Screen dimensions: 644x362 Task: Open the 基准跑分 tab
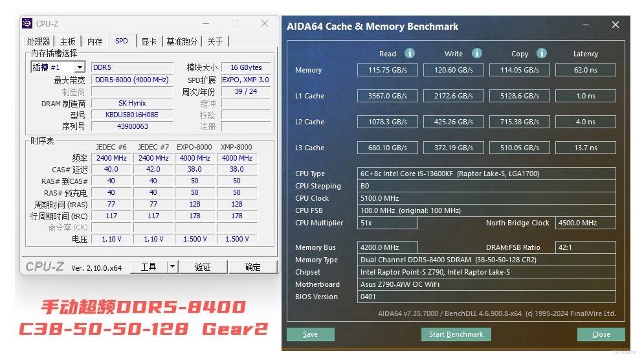182,41
